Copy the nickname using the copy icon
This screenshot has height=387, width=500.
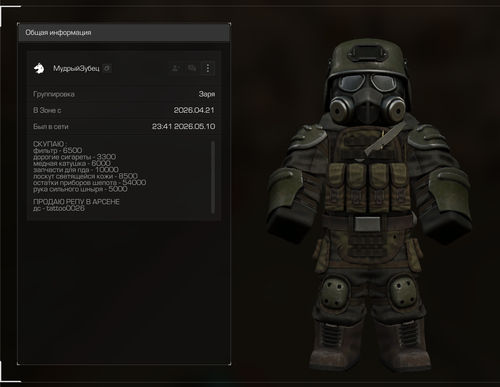tap(107, 68)
